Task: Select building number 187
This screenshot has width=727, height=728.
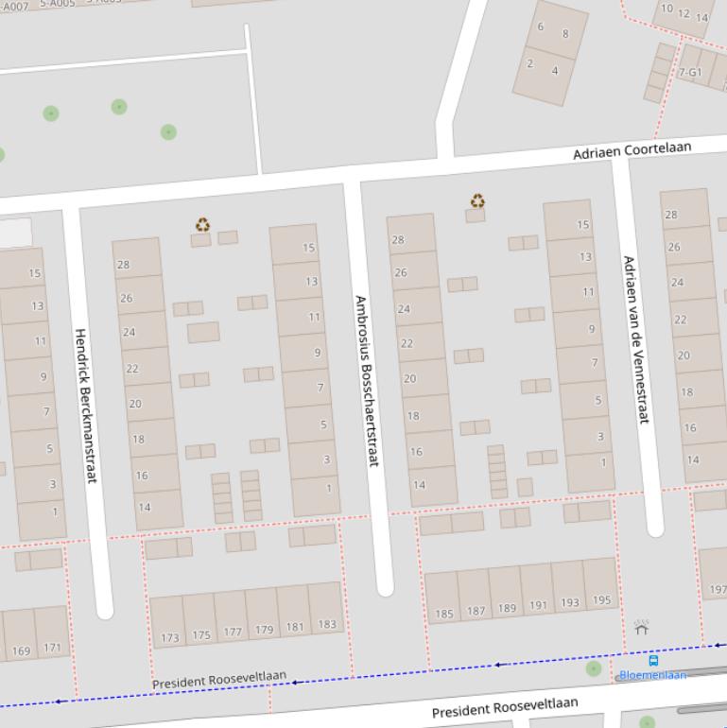Action: coord(476,611)
